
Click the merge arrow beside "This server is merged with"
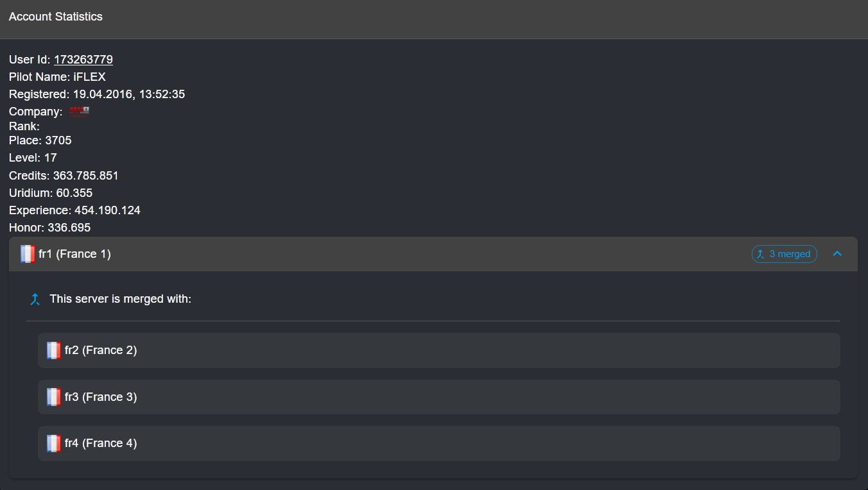coord(35,299)
